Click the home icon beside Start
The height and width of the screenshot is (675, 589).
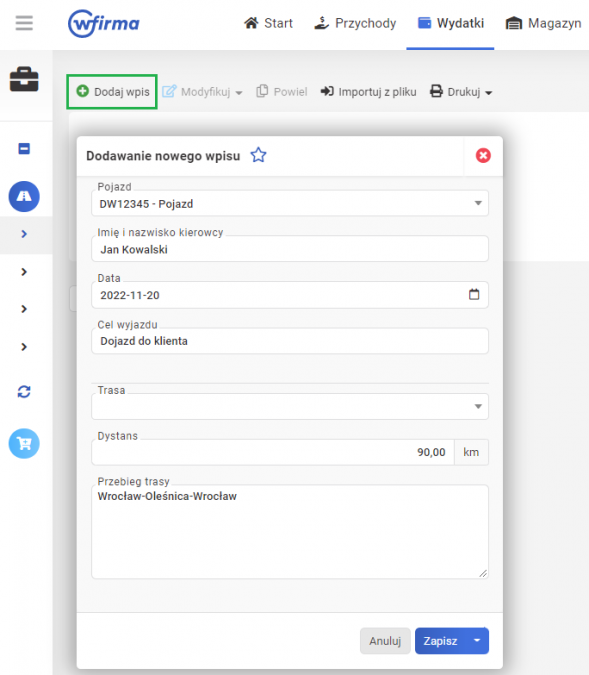[251, 22]
